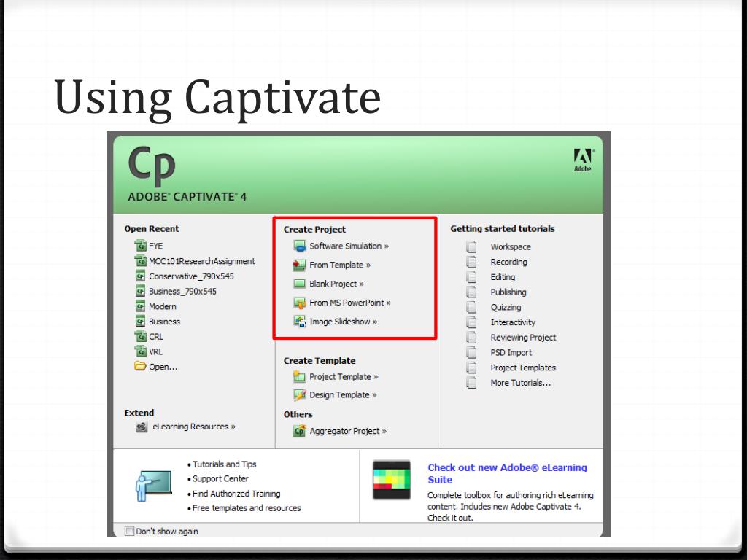
Task: Click the Design Template icon
Action: 300,394
